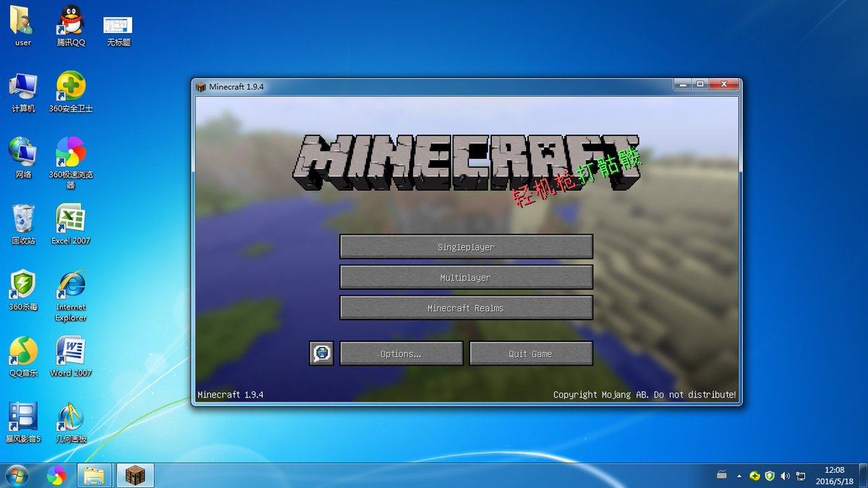This screenshot has height=488, width=868.
Task: Click the input method keyboard tray icon
Action: pos(722,476)
